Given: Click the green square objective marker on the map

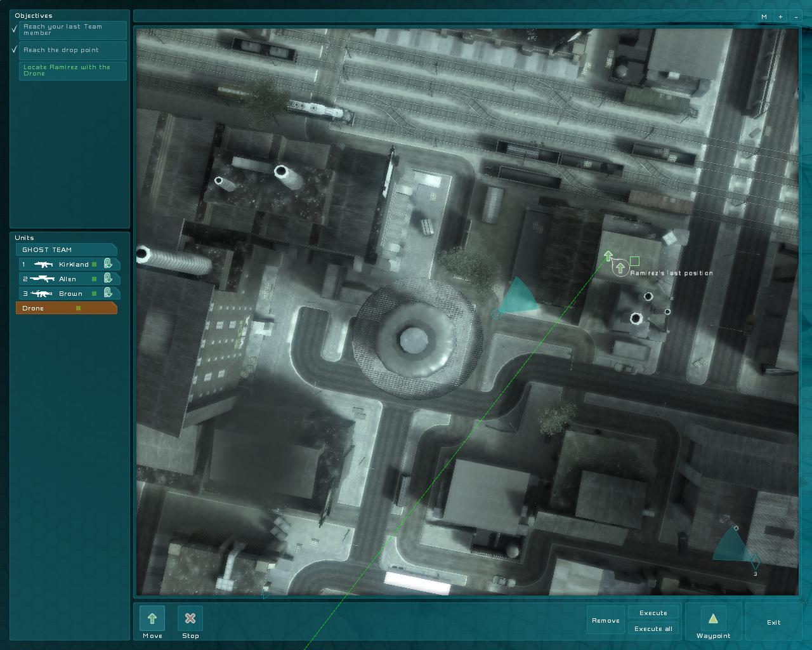Looking at the screenshot, I should click(x=634, y=261).
